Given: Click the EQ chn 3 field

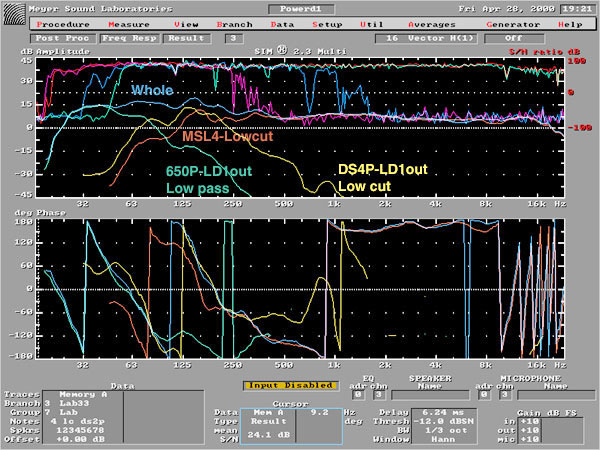Looking at the screenshot, I should coord(379,395).
